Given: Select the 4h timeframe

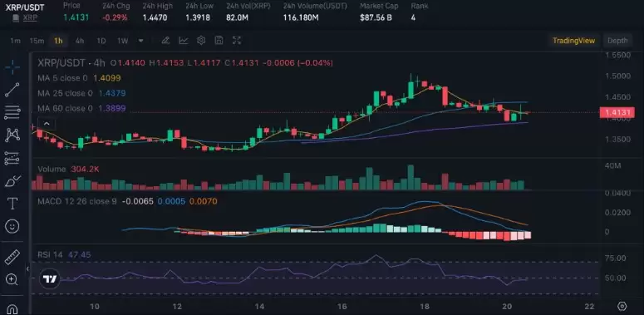Looking at the screenshot, I should 80,41.
